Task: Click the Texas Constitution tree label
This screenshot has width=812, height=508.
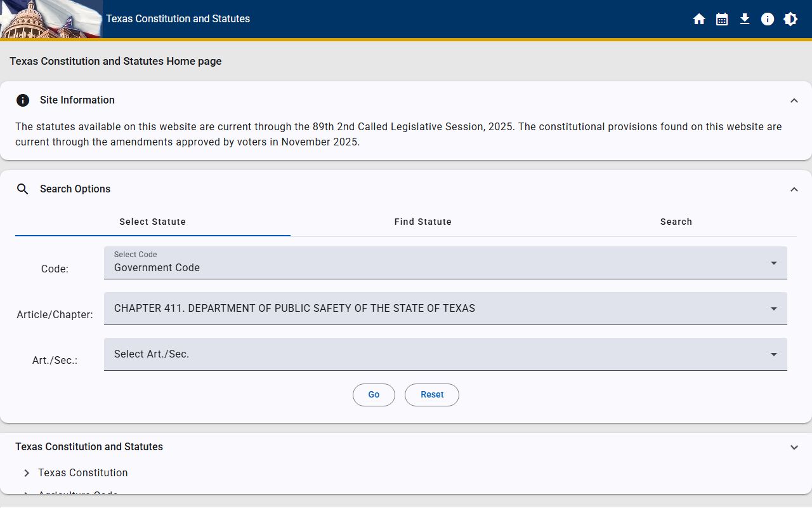Action: [x=83, y=473]
